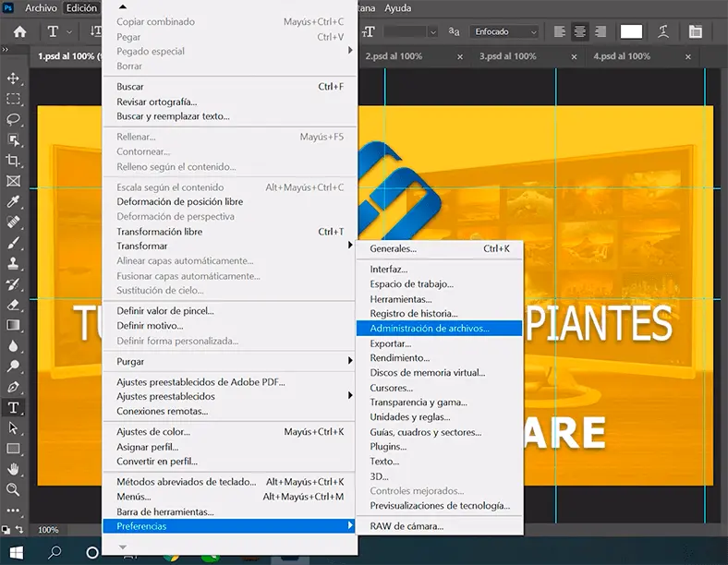Viewport: 728px width, 565px height.
Task: Click the zoom level 100% field
Action: pyautogui.click(x=48, y=529)
